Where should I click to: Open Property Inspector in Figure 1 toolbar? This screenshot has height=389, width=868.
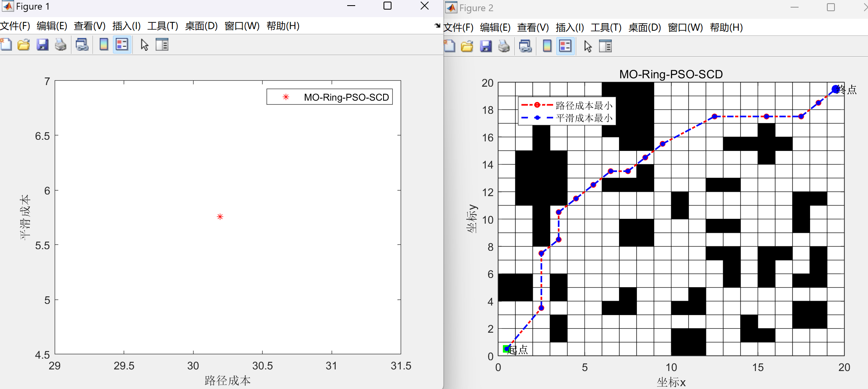[x=162, y=44]
